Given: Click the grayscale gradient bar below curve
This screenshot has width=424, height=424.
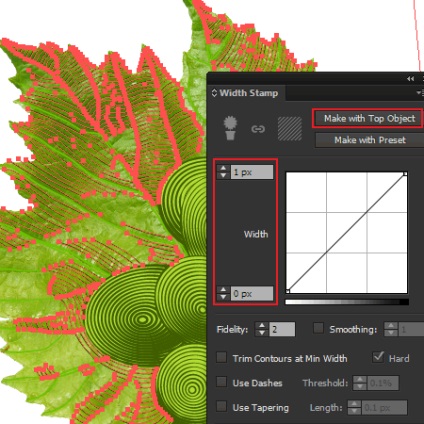Looking at the screenshot, I should coord(347,302).
